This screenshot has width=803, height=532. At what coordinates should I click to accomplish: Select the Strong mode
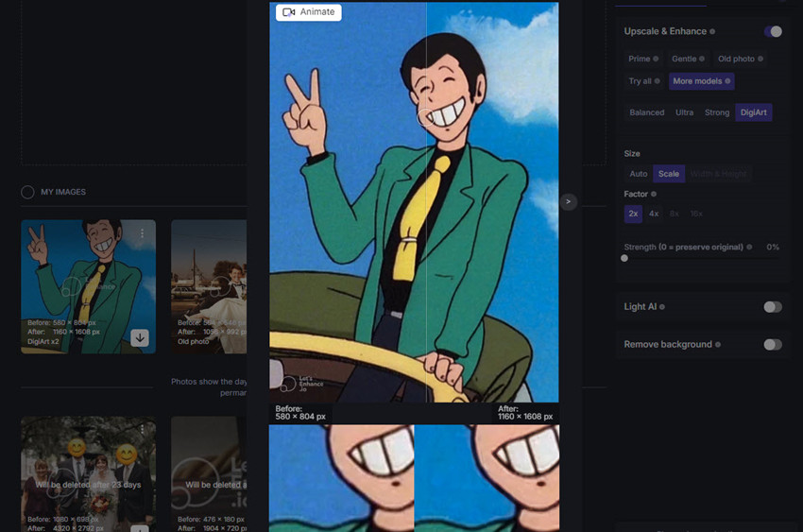point(717,112)
